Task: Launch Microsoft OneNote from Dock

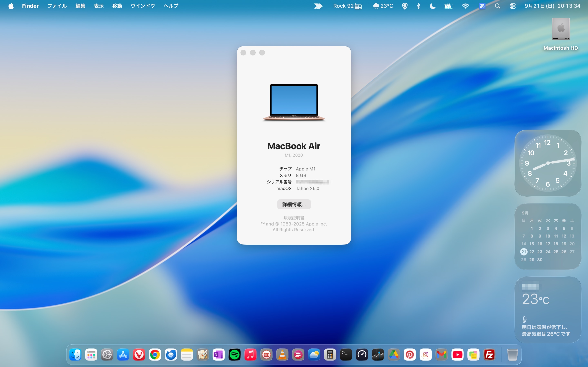Action: (218, 355)
